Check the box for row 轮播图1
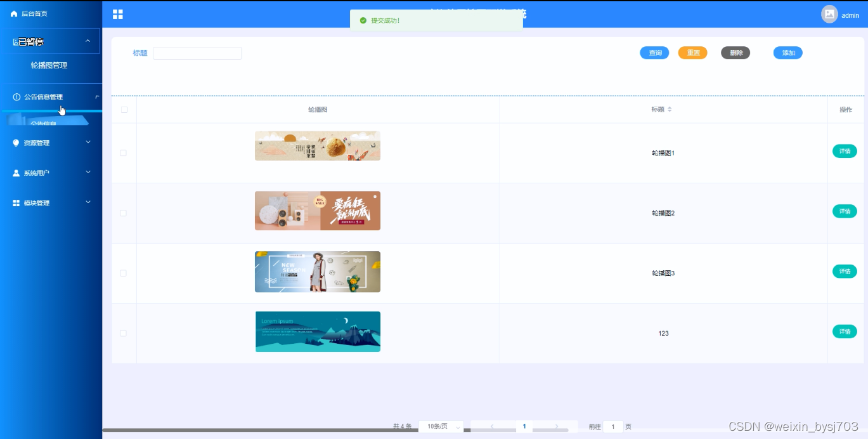This screenshot has height=439, width=868. tap(123, 153)
